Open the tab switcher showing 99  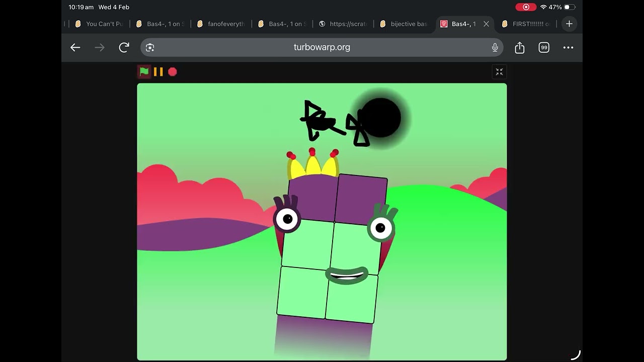click(544, 47)
